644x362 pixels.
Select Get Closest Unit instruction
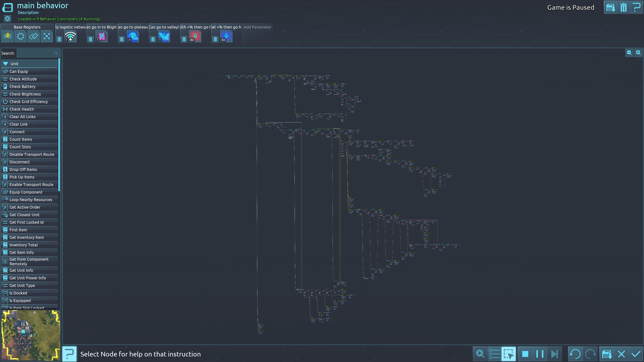tap(24, 215)
